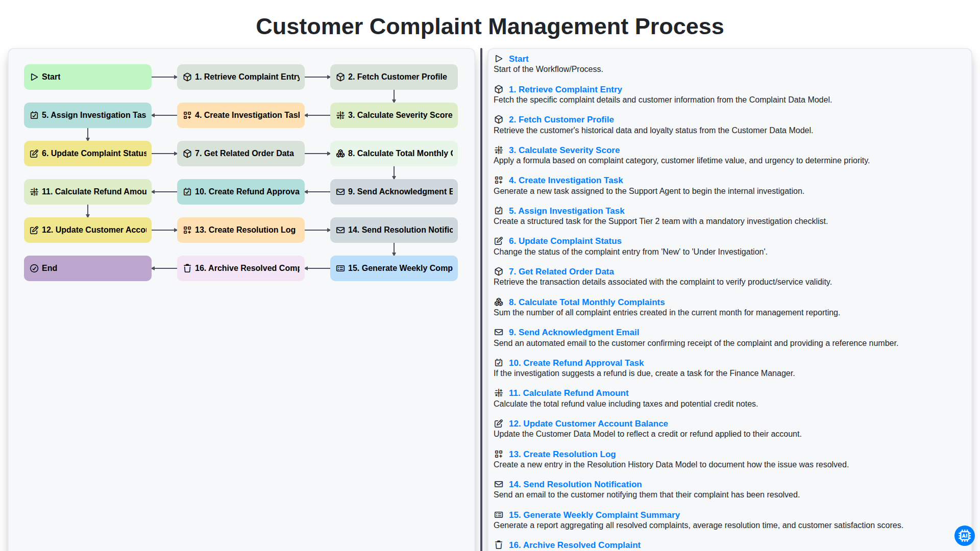980x551 pixels.
Task: Open the 14. Send Resolution Notification link
Action: [575, 484]
